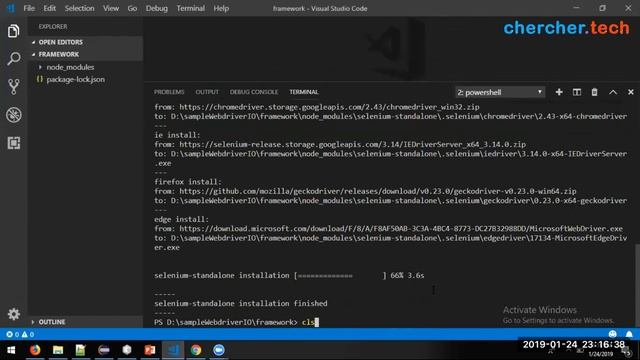Viewport: 640px width, 360px height.
Task: Click the MicrosoftWebDriver.exe download URL
Action: point(401,229)
